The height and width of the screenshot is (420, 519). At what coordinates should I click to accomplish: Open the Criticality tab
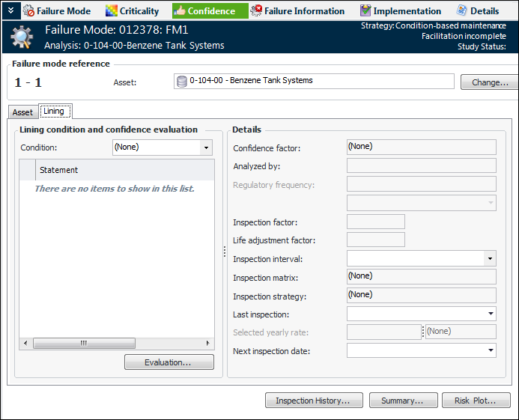[x=132, y=11]
